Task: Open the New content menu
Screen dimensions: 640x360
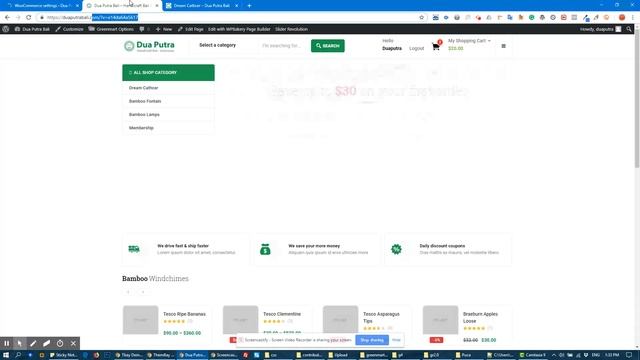Action: [x=164, y=29]
